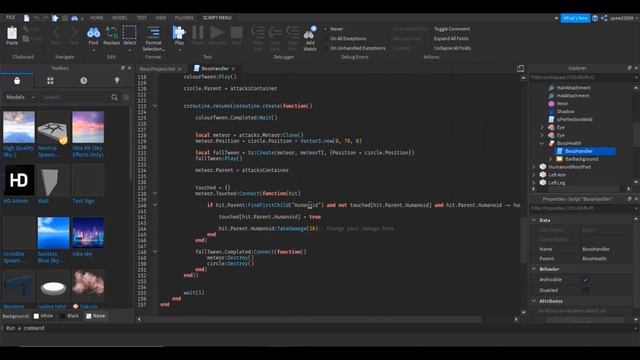The width and height of the screenshot is (640, 360).
Task: Select the Mesh object in Explorer
Action: (562, 103)
